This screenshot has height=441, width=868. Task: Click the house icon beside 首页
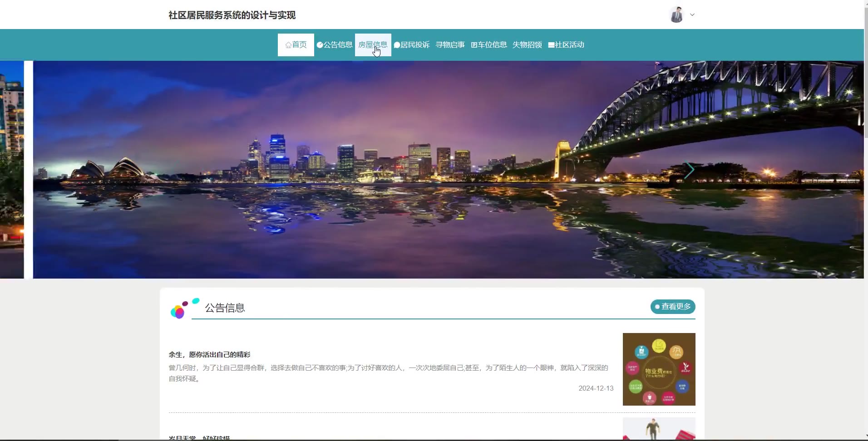[288, 45]
